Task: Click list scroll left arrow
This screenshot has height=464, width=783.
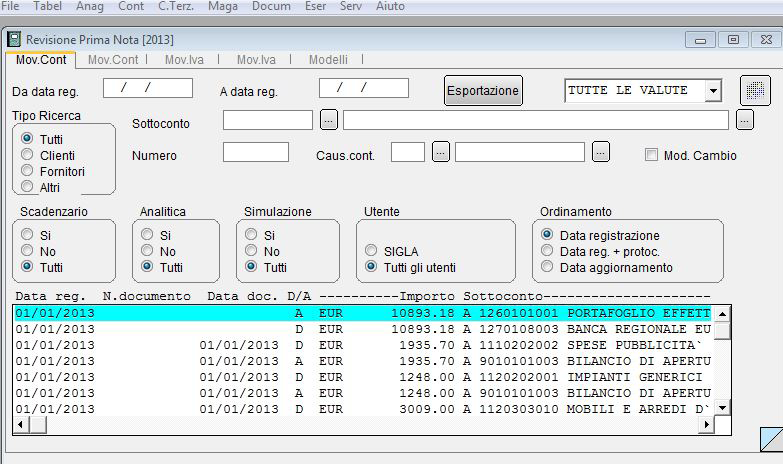Action: 20,425
